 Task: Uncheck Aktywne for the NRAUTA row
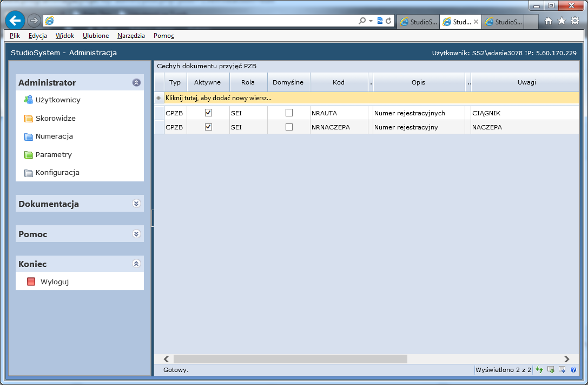coord(208,113)
